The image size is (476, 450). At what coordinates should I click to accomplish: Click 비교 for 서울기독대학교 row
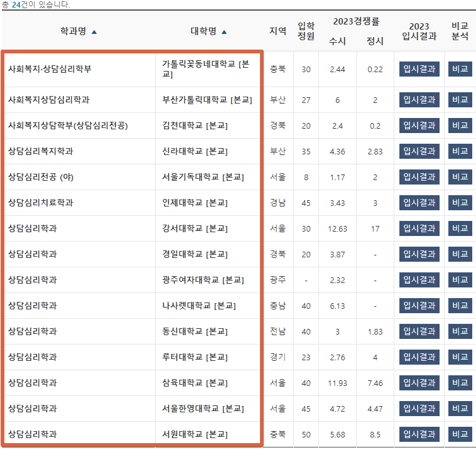coord(460,177)
